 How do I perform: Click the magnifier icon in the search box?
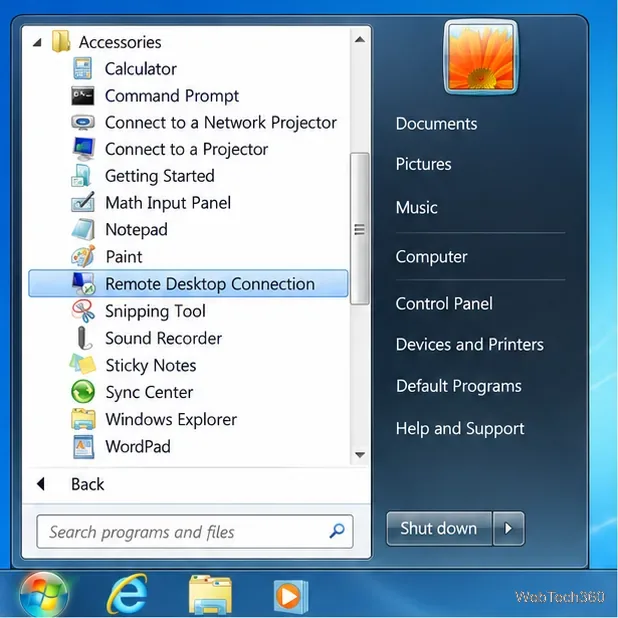(x=337, y=531)
